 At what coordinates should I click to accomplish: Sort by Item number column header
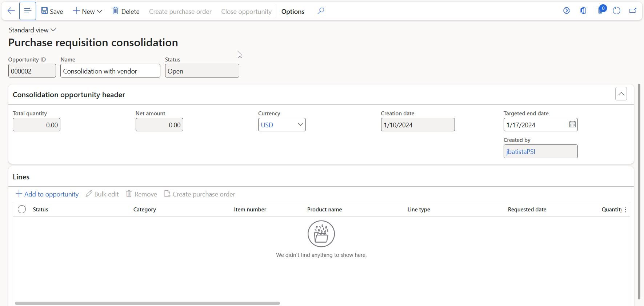coord(250,210)
